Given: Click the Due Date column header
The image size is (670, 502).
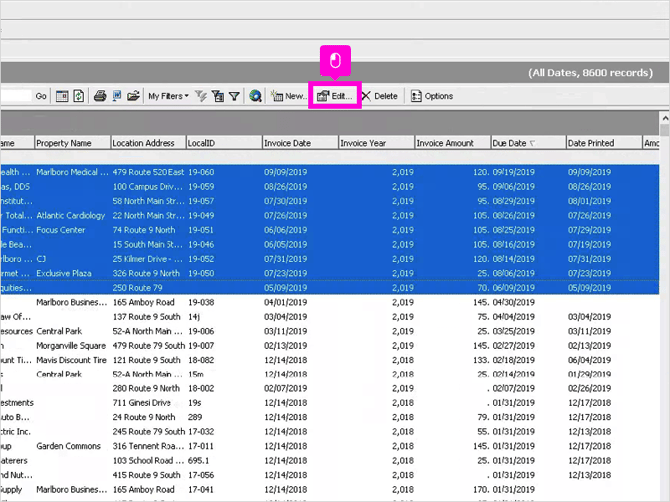Looking at the screenshot, I should click(528, 143).
